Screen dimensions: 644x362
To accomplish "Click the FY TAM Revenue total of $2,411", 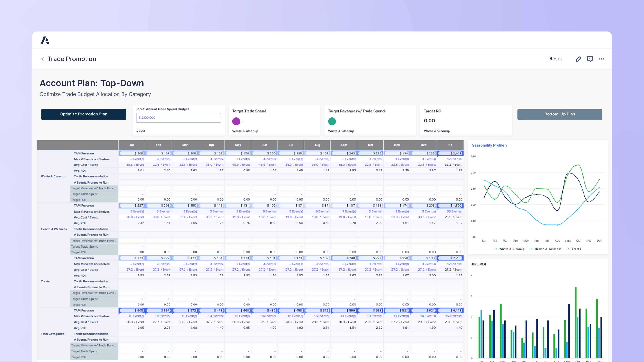I will tap(450, 153).
